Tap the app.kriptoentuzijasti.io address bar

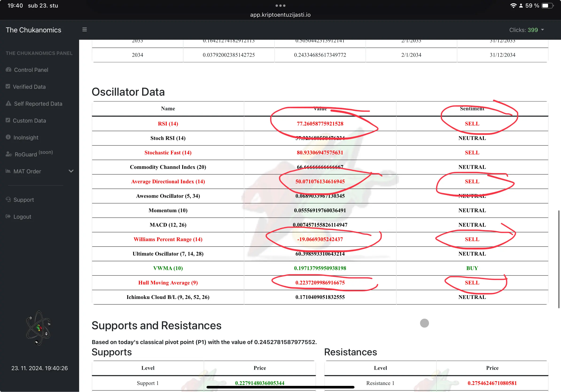(x=280, y=15)
